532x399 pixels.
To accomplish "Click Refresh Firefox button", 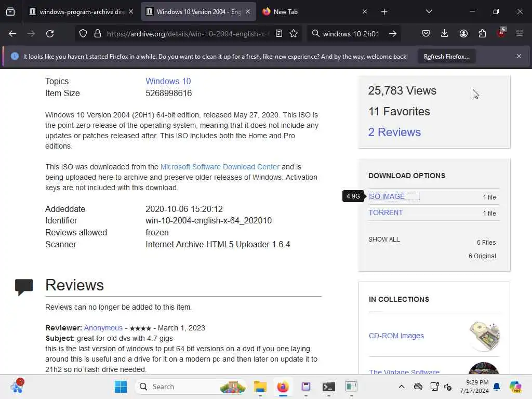I will [x=446, y=57].
